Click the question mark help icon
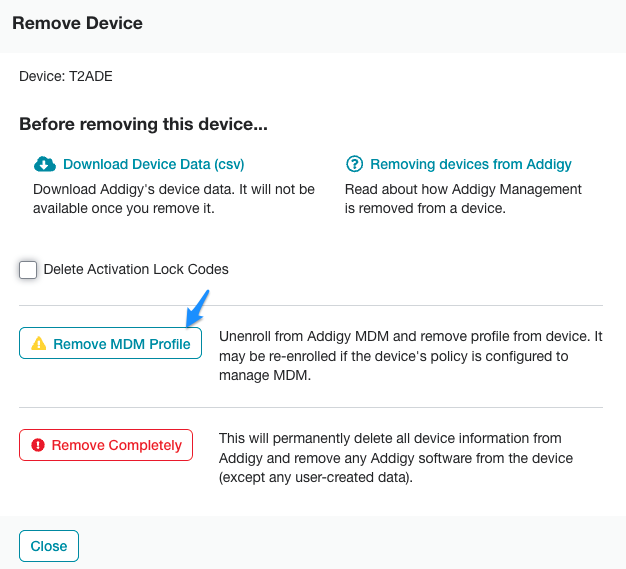Image resolution: width=626 pixels, height=569 pixels. pos(354,164)
